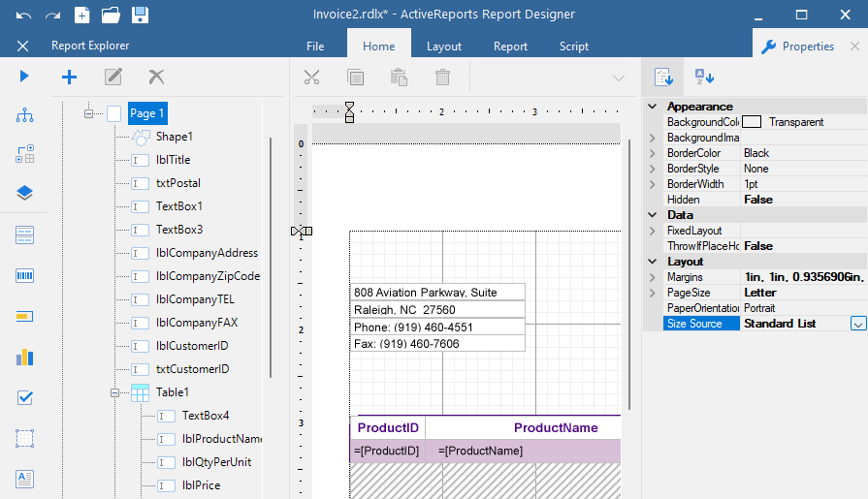
Task: Switch to the Layout ribbon tab
Action: [444, 47]
